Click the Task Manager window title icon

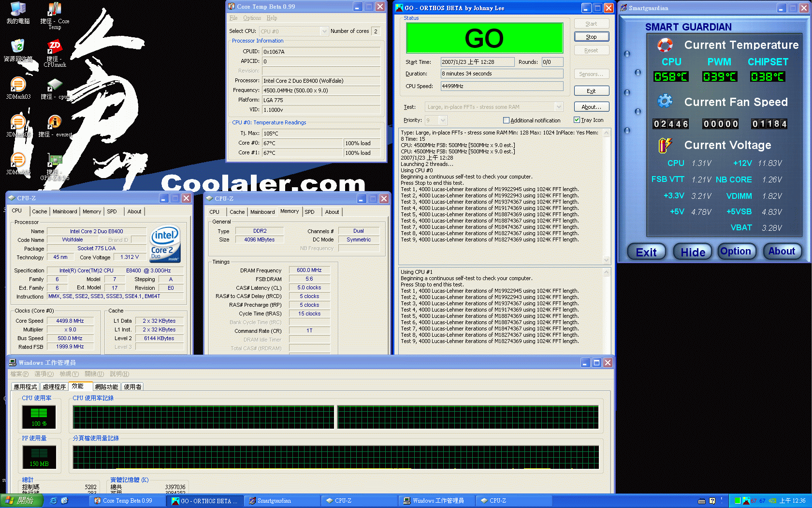click(13, 362)
